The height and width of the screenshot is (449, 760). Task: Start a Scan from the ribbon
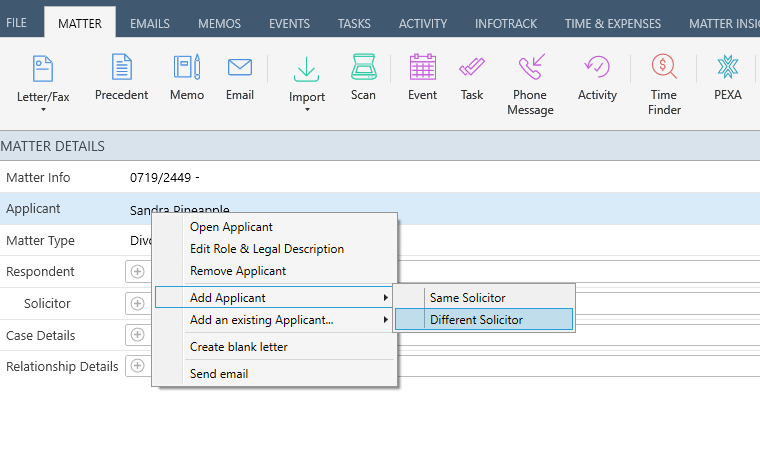363,78
